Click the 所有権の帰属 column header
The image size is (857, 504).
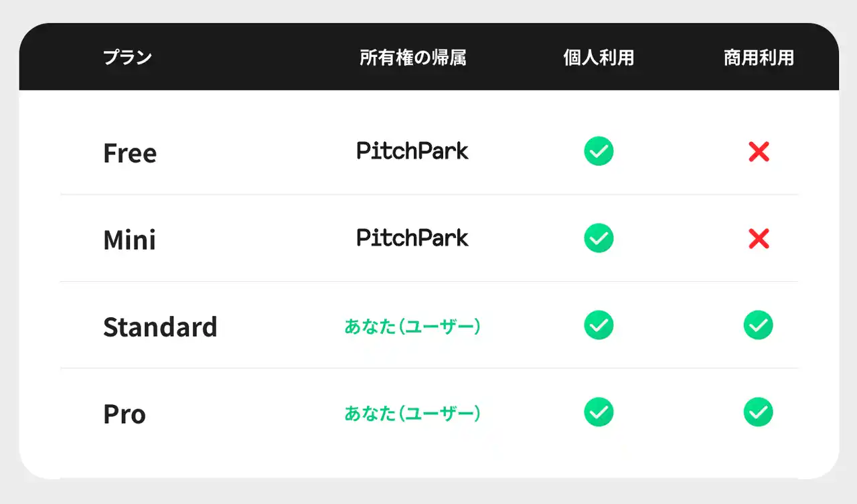412,58
